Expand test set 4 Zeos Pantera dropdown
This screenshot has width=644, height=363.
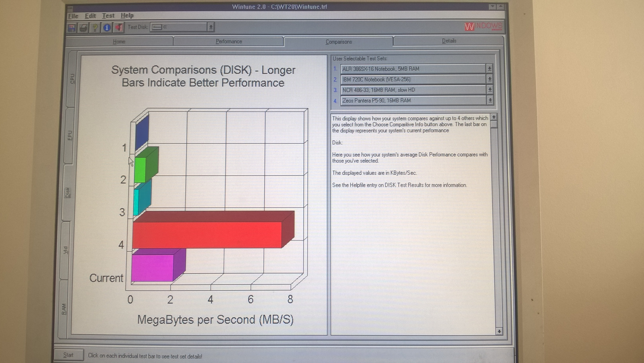click(490, 100)
